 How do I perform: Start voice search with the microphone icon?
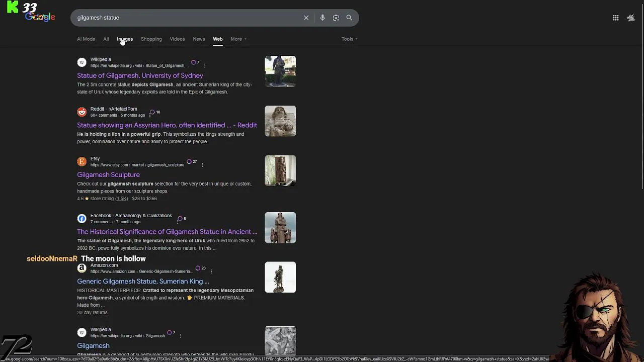tap(323, 18)
